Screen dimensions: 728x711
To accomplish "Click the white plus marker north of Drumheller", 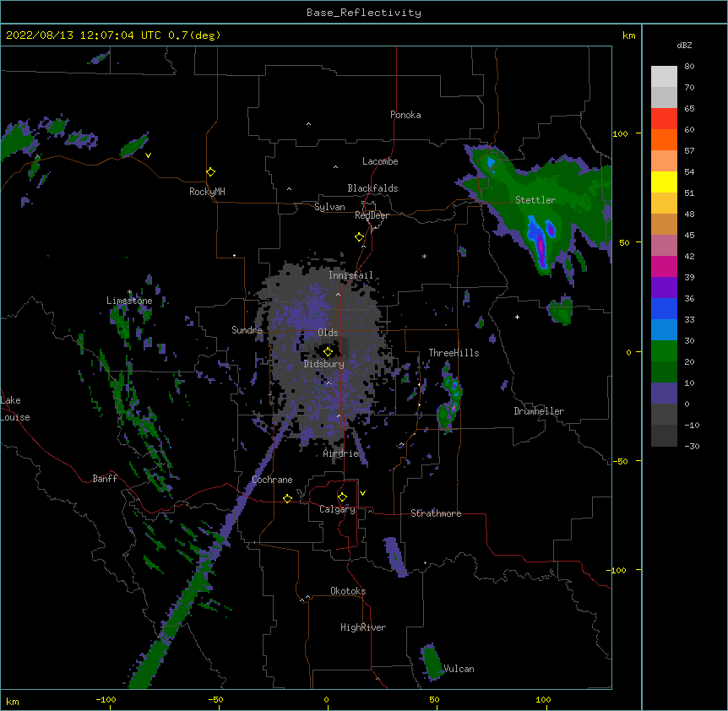I will 517,317.
